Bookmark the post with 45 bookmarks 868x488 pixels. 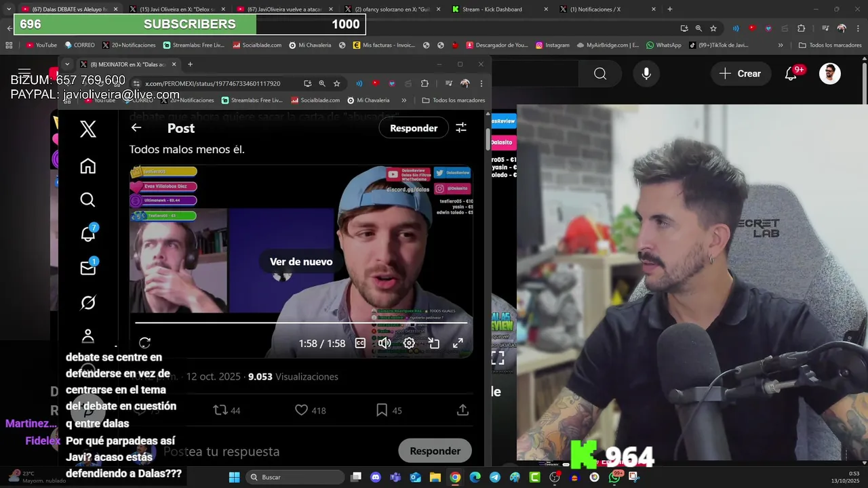click(x=389, y=410)
